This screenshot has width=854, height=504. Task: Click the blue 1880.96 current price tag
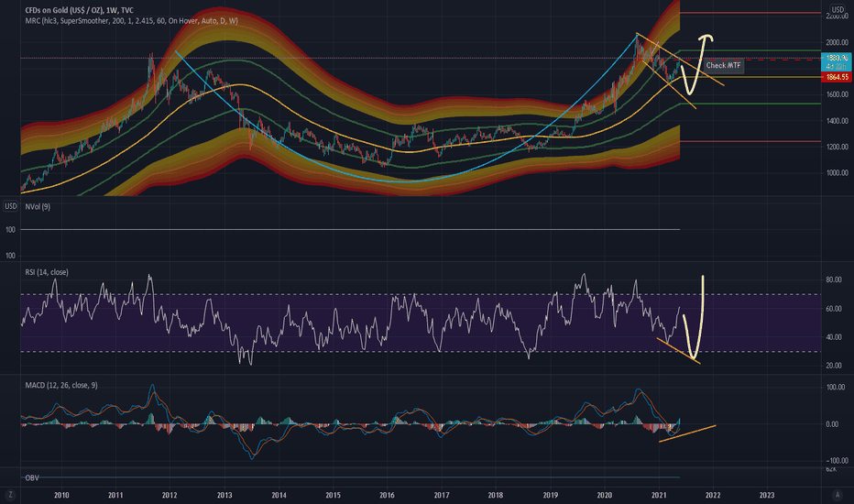point(836,61)
